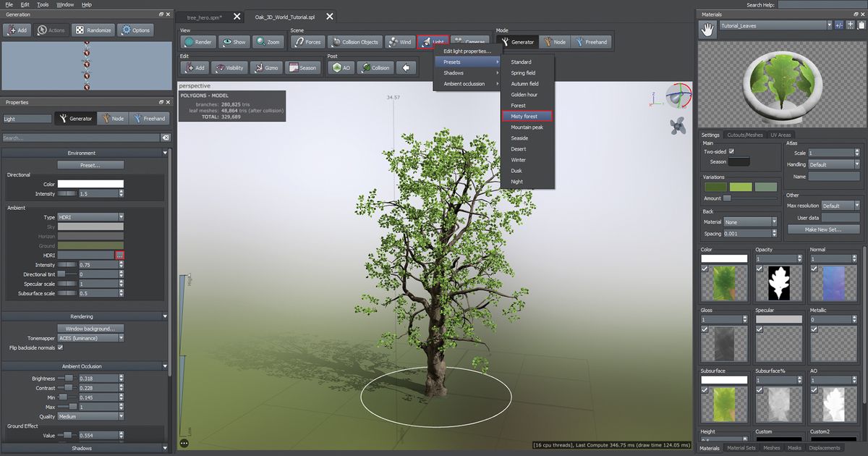Toggle Flip backside normals option
868x456 pixels.
(x=61, y=347)
